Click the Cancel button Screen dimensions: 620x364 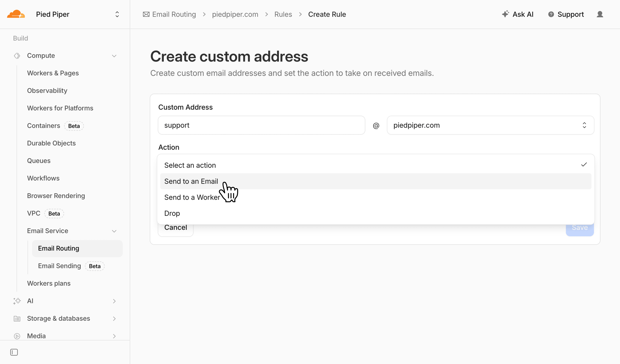(176, 227)
